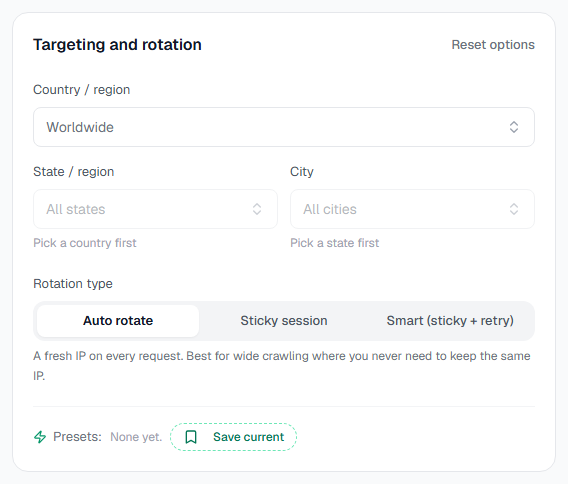The height and width of the screenshot is (484, 568).
Task: Click the 'A fresh IP on every request' description
Action: 282,366
